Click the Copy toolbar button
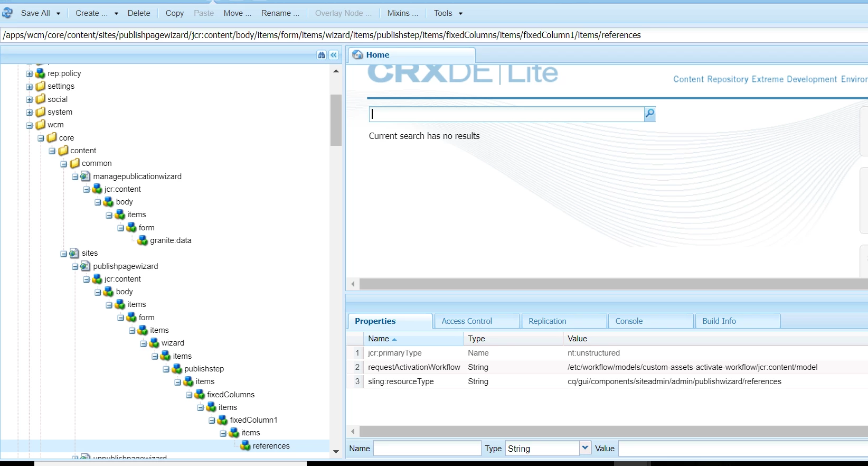 click(x=174, y=13)
